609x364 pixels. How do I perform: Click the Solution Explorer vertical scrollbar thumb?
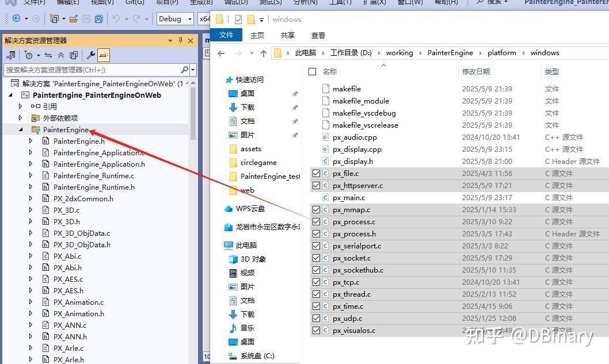[193, 113]
